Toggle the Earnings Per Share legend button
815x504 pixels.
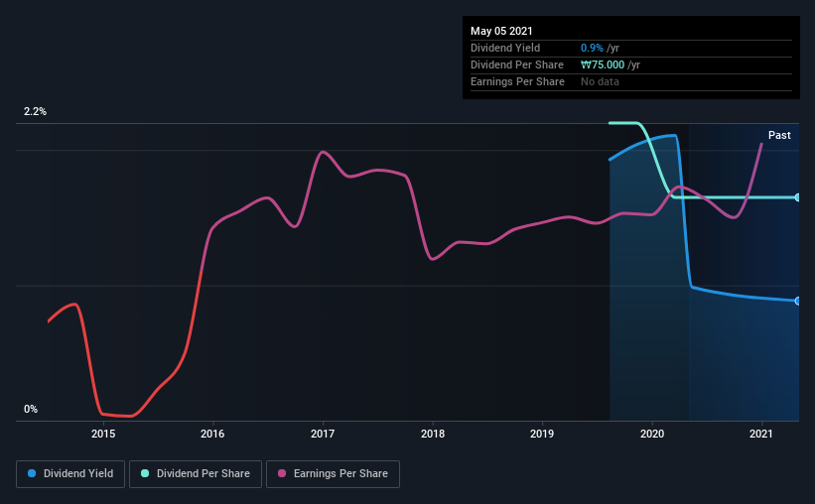click(x=333, y=474)
